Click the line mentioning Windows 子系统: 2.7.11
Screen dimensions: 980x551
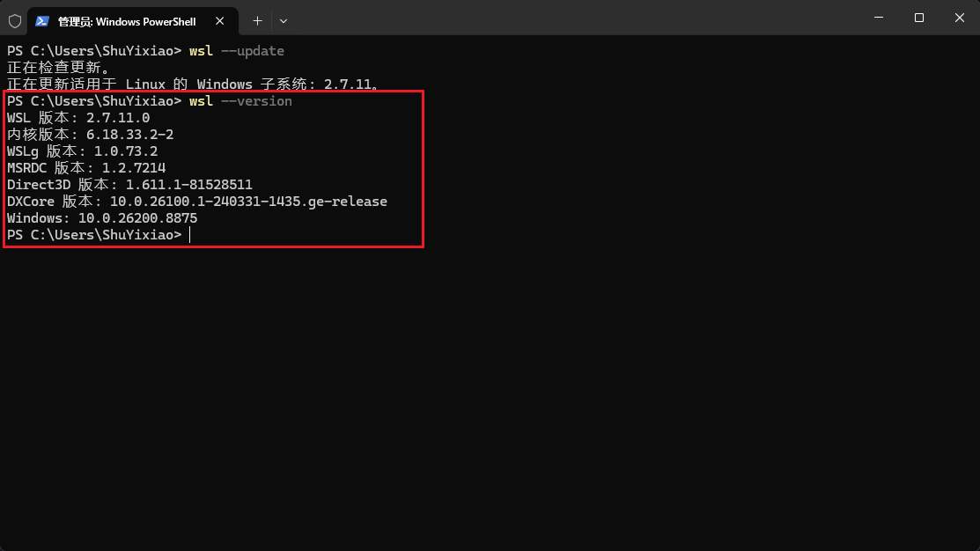193,84
